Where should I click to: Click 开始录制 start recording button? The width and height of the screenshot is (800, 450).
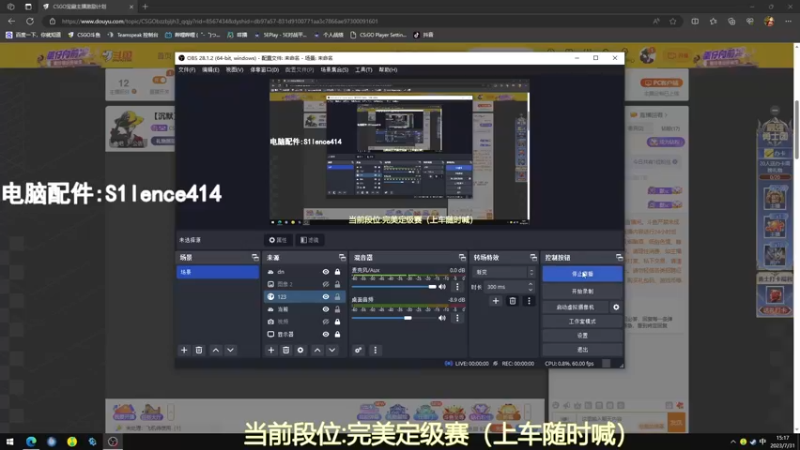coord(582,291)
